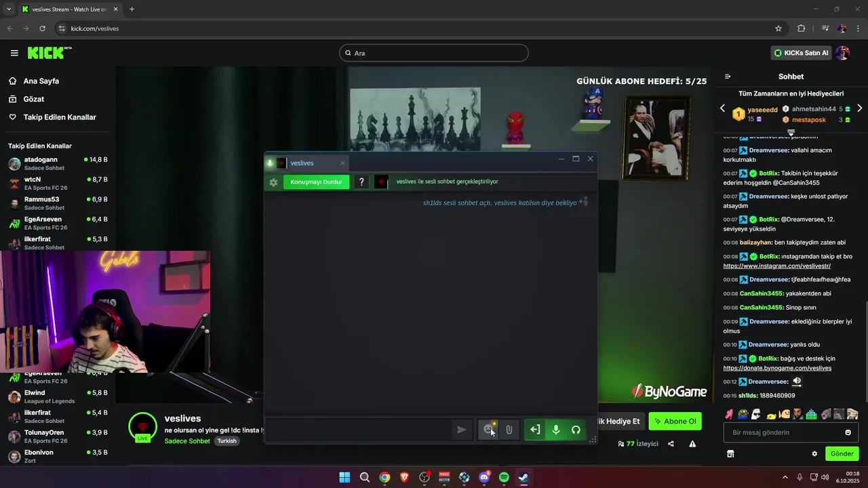Collapse the chat panel with the arrow icon

pyautogui.click(x=728, y=77)
